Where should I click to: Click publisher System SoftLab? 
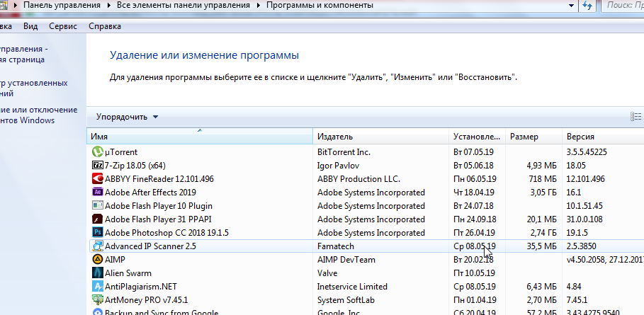(x=346, y=300)
